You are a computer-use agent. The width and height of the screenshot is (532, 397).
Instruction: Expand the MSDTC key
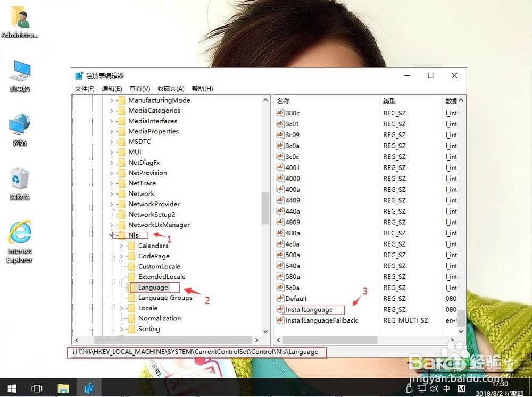[111, 142]
